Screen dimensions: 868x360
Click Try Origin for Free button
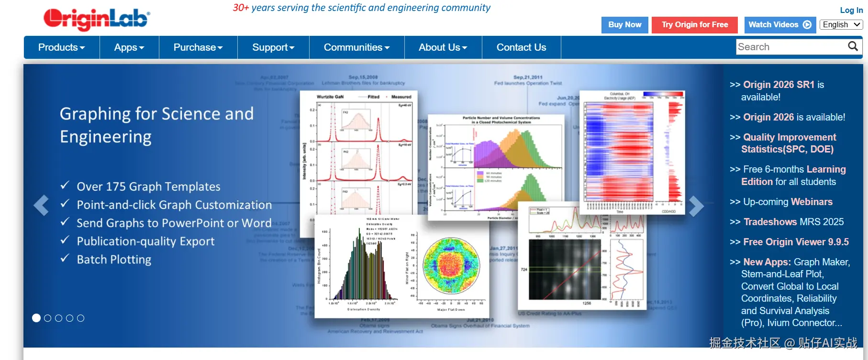(695, 25)
